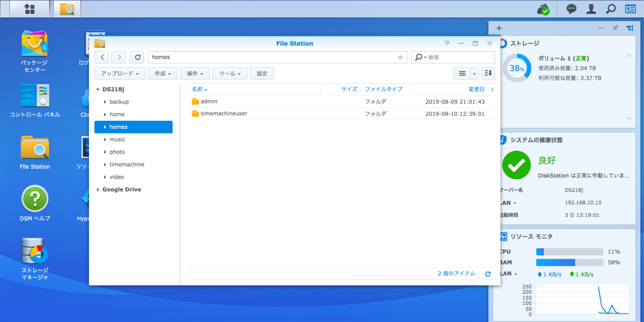The image size is (644, 322).
Task: Open the DSM main menu grid icon
Action: coord(30,9)
